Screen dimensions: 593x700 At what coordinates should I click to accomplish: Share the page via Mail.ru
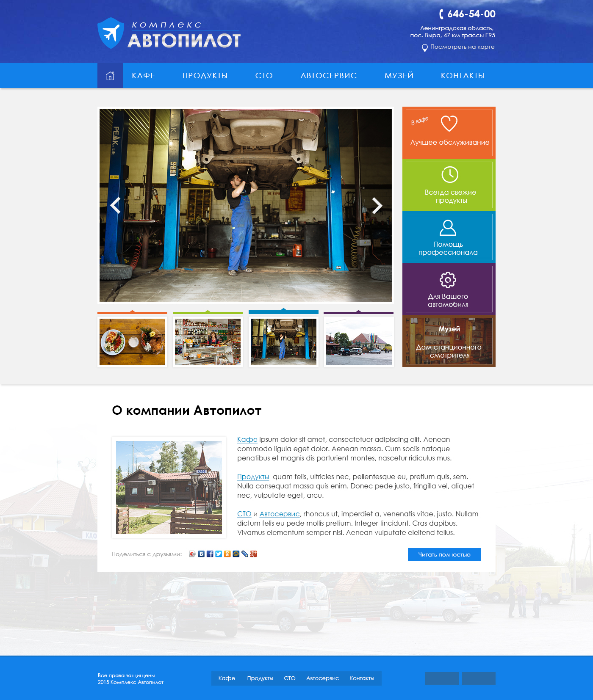tap(236, 554)
